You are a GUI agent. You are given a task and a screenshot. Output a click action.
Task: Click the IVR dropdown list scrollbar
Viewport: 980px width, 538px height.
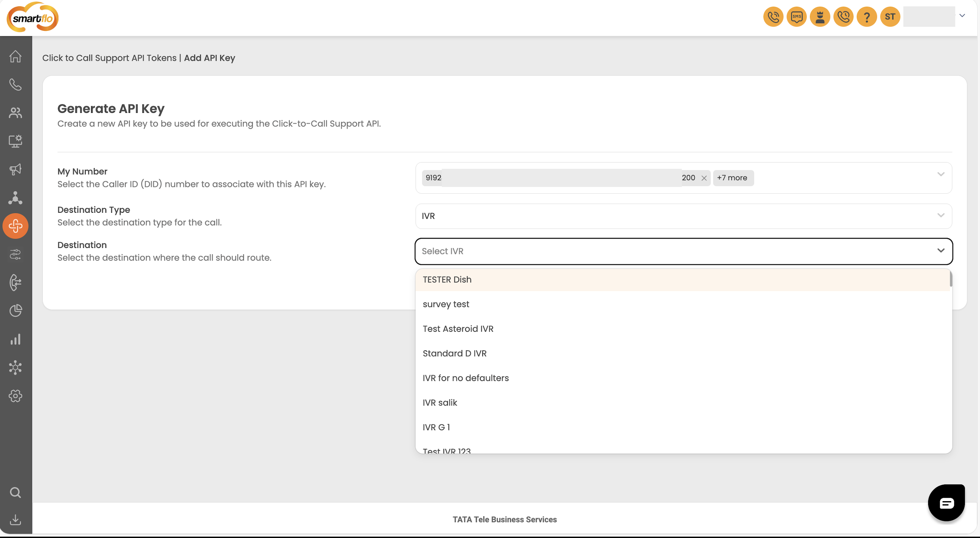point(951,278)
